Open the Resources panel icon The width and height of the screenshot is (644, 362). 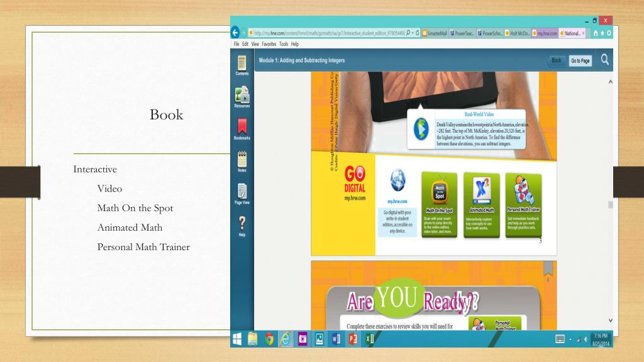[x=242, y=97]
